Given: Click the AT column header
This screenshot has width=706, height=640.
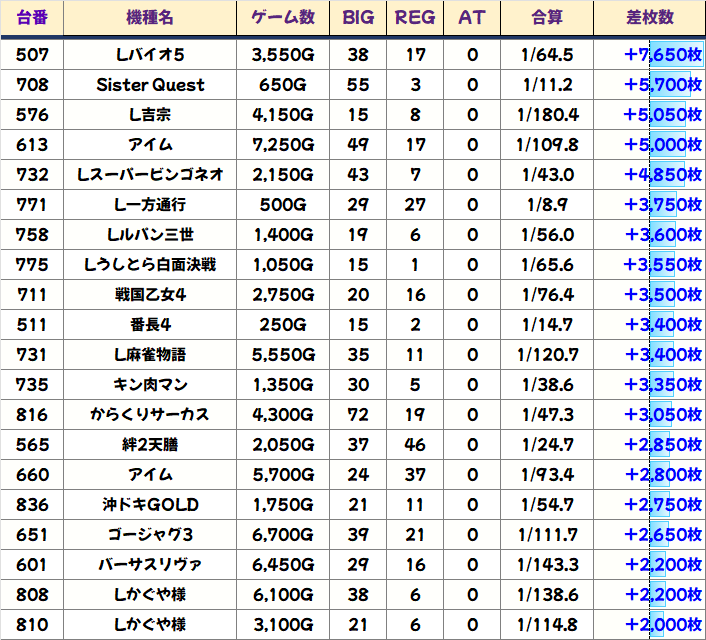Looking at the screenshot, I should pyautogui.click(x=472, y=18).
